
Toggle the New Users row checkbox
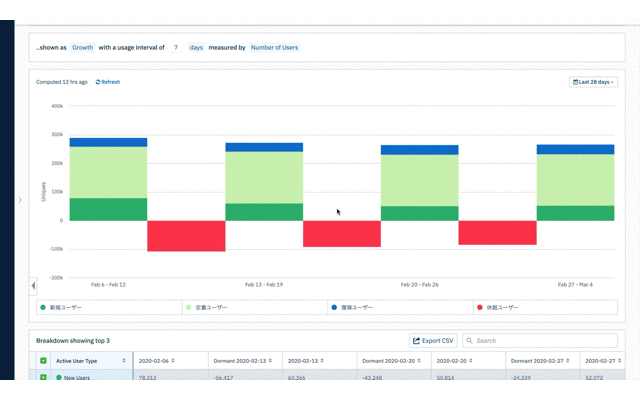[x=43, y=378]
